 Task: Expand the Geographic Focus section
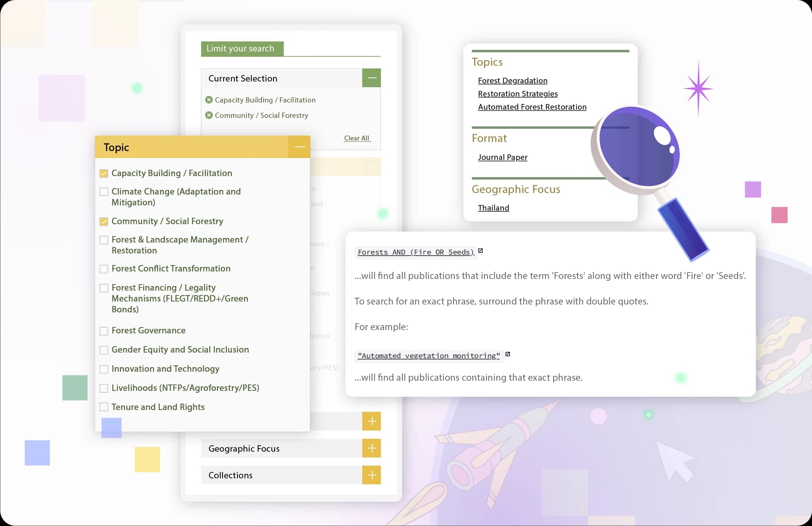point(372,448)
